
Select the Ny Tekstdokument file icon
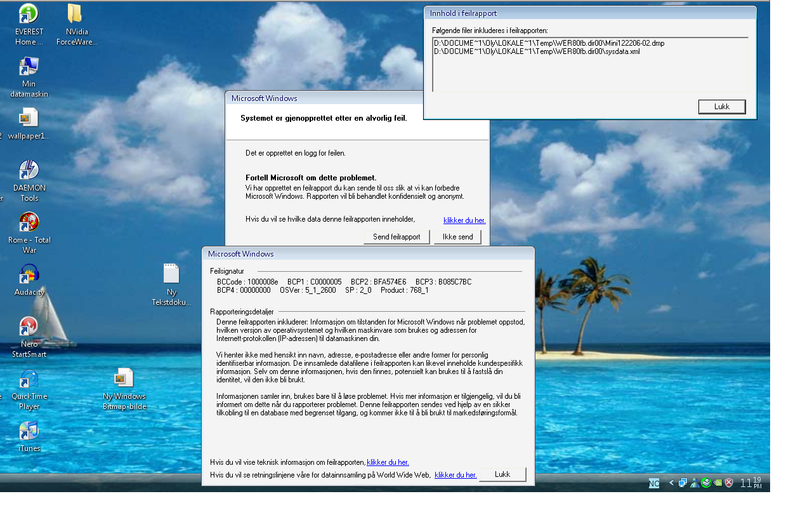[x=171, y=285]
